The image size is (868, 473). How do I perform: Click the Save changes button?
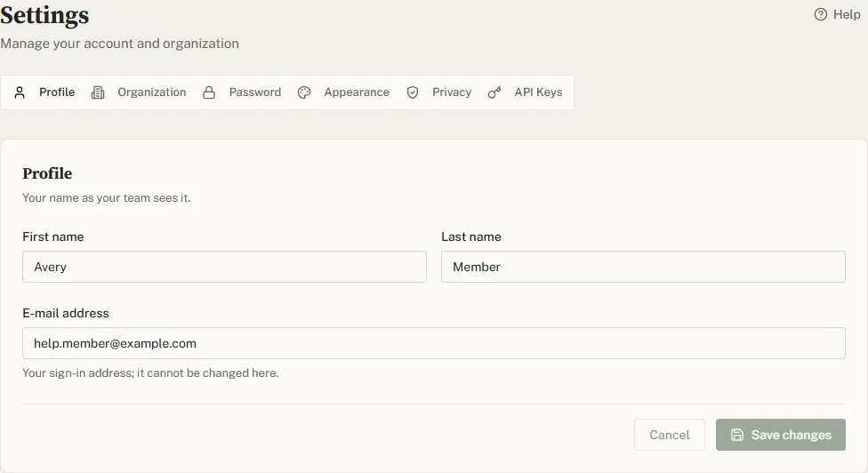(x=781, y=435)
